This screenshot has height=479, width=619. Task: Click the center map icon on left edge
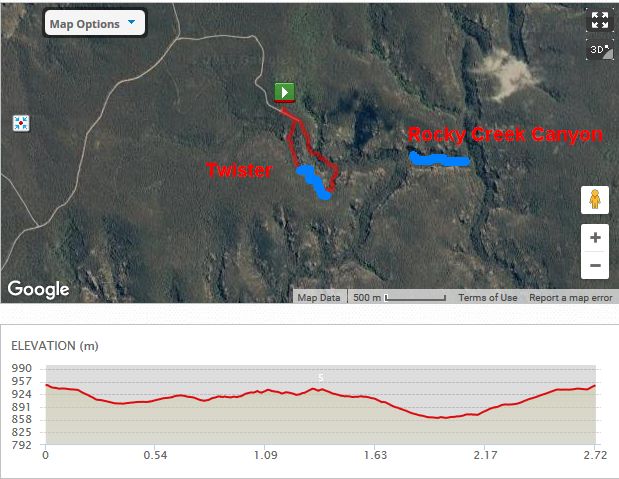click(x=21, y=123)
